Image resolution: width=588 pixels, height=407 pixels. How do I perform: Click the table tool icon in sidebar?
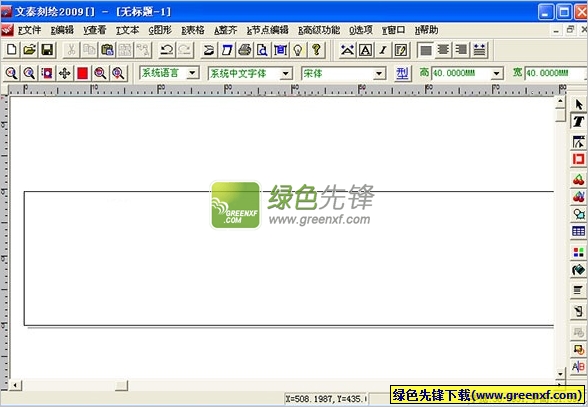pyautogui.click(x=578, y=231)
